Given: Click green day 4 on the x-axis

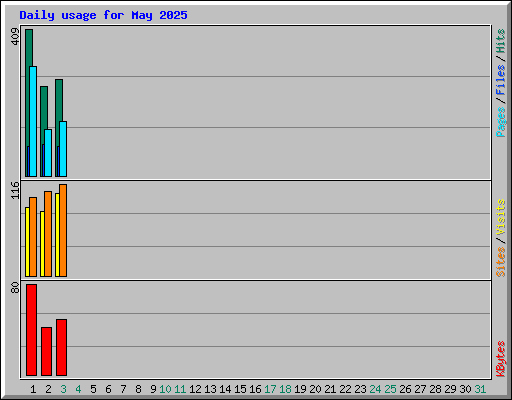Looking at the screenshot, I should 78,389.
